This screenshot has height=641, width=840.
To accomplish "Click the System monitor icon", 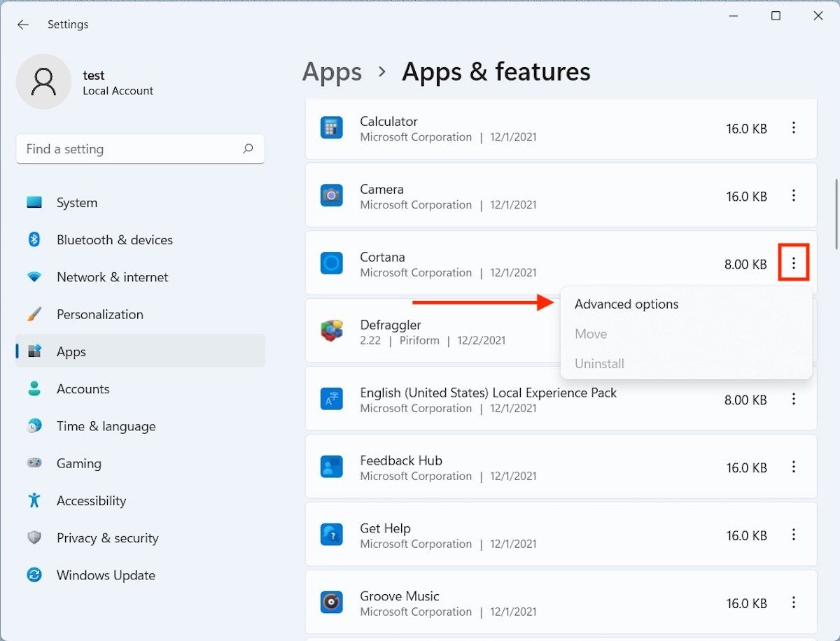I will click(34, 203).
